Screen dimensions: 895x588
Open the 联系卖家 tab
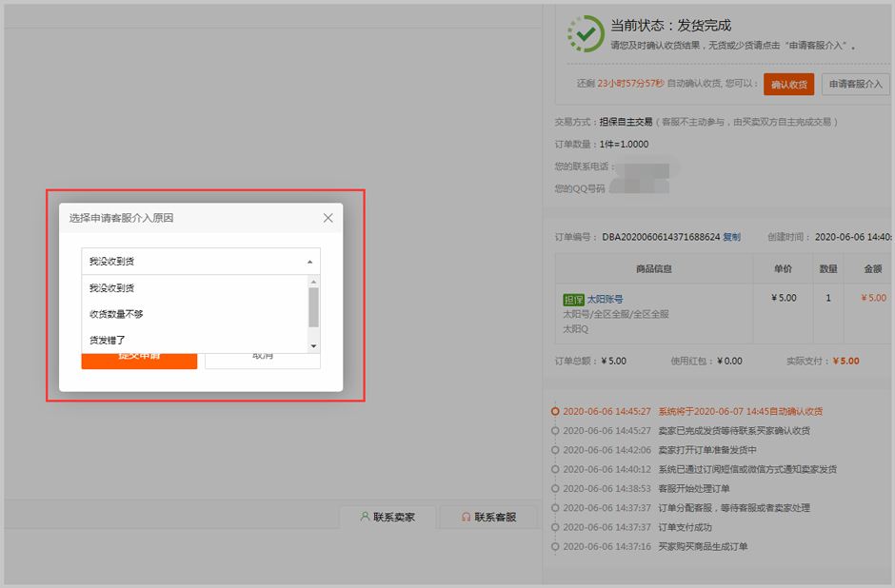[388, 517]
